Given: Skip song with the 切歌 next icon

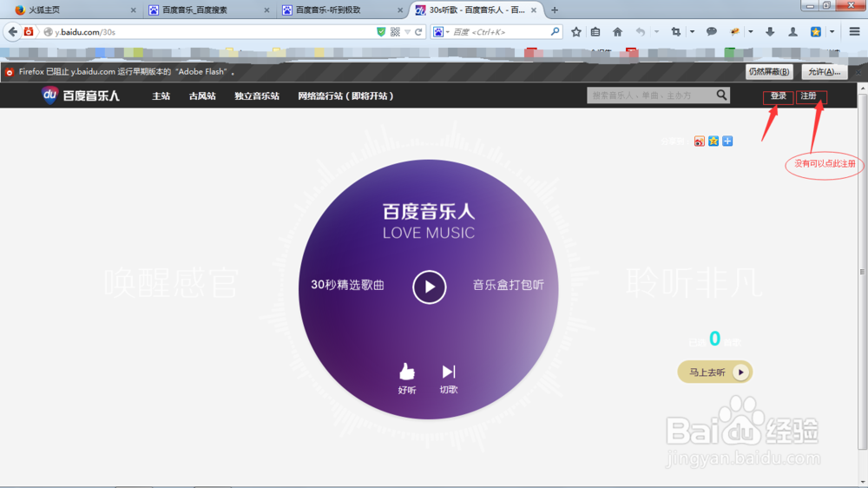Looking at the screenshot, I should tap(449, 371).
